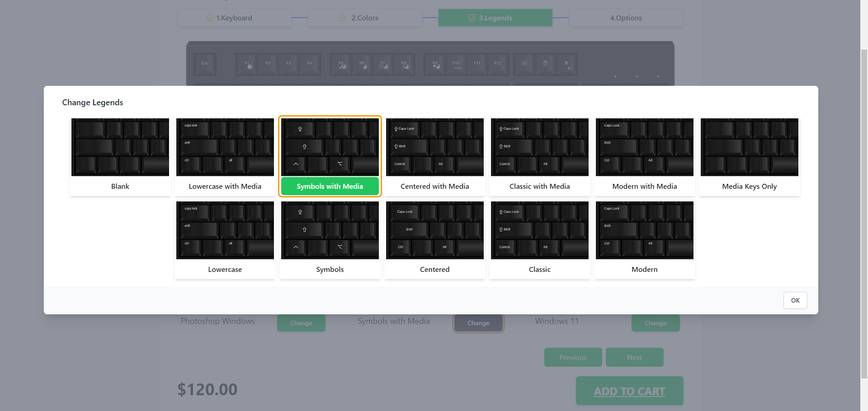This screenshot has width=868, height=411.
Task: Click the F10 key on keyboard preview
Action: point(456,64)
